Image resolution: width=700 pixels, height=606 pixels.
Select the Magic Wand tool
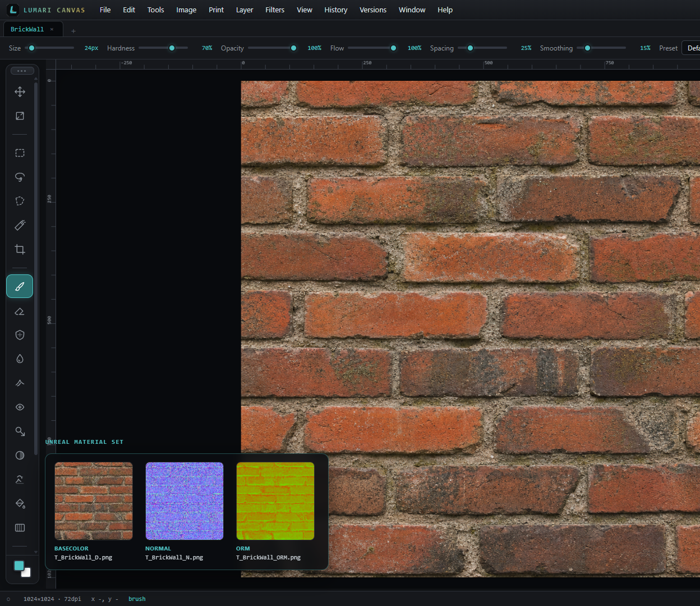click(x=20, y=225)
